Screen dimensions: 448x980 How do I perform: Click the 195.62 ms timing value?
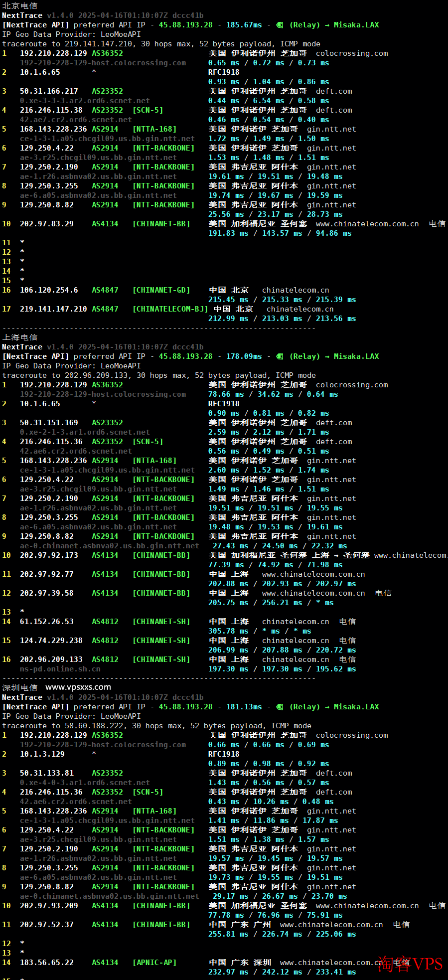click(x=336, y=669)
